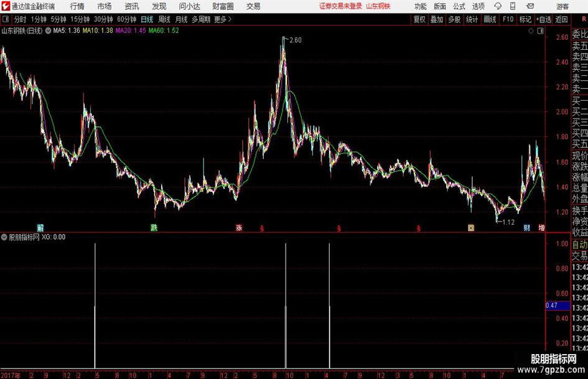Click the magenta MA20: 1.45 label
Viewport: 588px width, 379px height.
131,30
